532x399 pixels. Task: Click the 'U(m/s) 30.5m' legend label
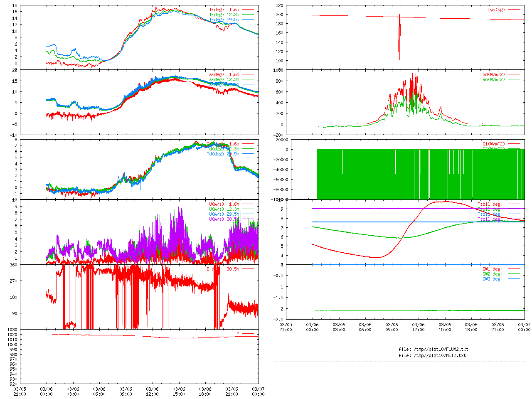pyautogui.click(x=224, y=219)
